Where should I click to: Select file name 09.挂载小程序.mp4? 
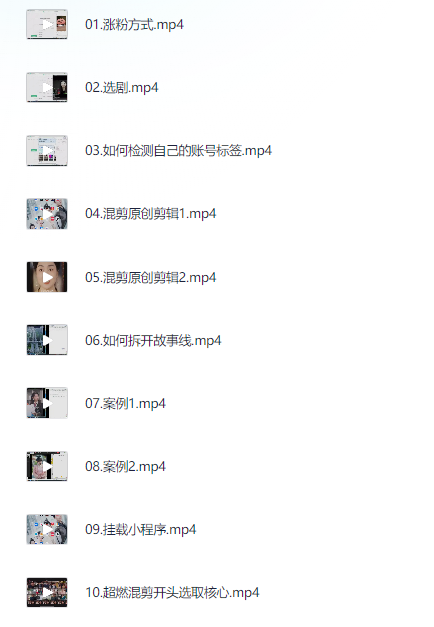(140, 530)
